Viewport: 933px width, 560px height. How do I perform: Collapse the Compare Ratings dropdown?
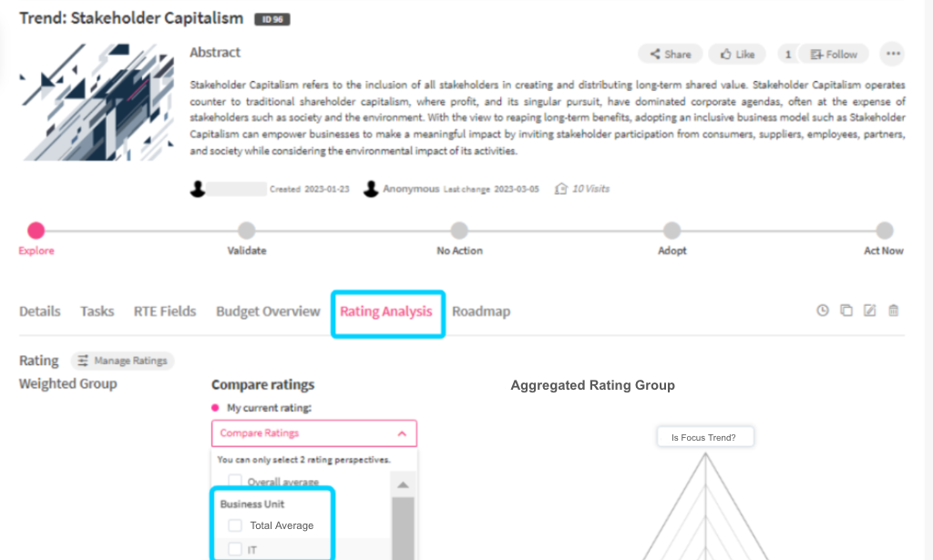(x=404, y=433)
